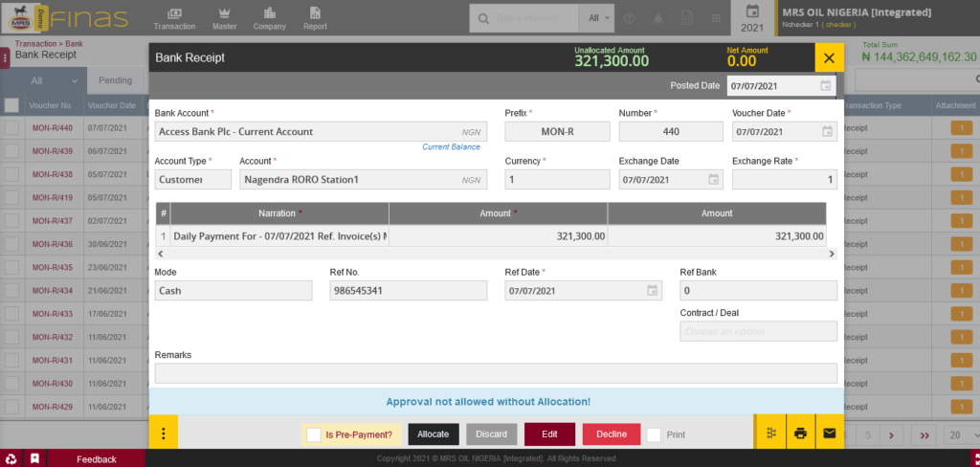The image size is (980, 467).
Task: Click the search magnifier icon
Action: point(483,19)
